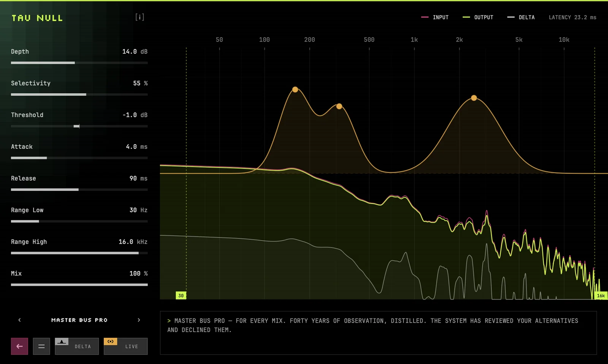Click the Threshold slider handle

(77, 126)
